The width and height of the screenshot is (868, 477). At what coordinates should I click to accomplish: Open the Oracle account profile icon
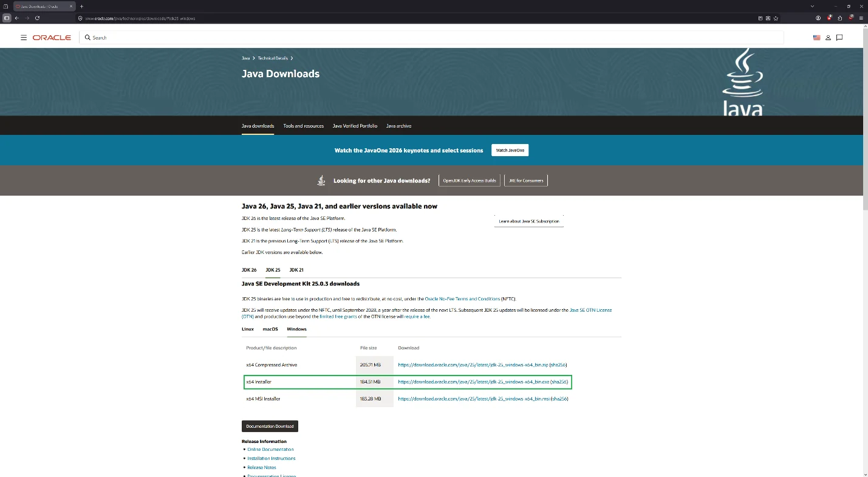point(828,38)
